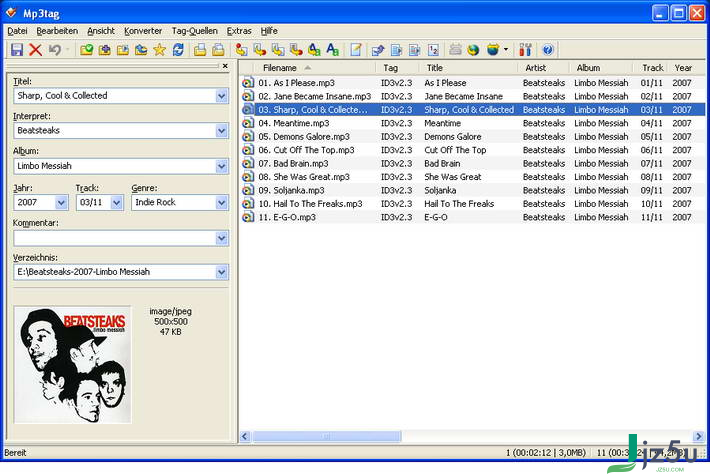This screenshot has width=710, height=474.
Task: Undo the last change
Action: click(54, 50)
